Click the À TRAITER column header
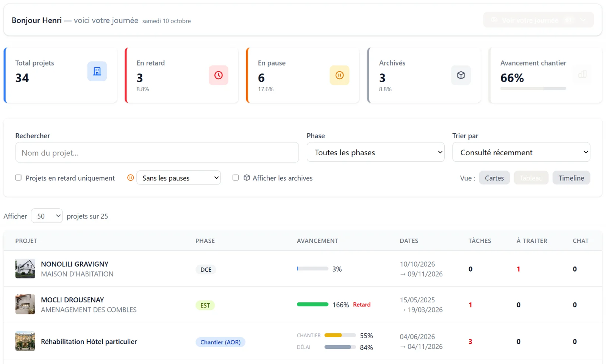Image resolution: width=606 pixels, height=364 pixels. [x=532, y=241]
